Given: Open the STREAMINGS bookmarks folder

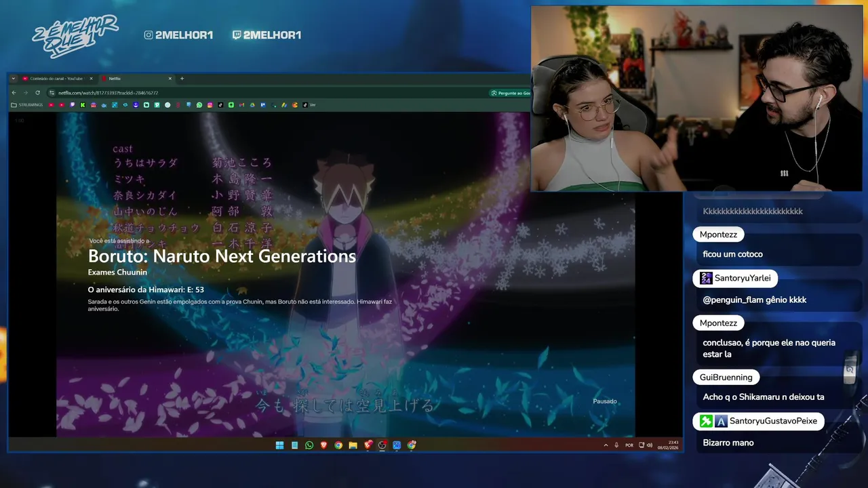Looking at the screenshot, I should coord(27,105).
